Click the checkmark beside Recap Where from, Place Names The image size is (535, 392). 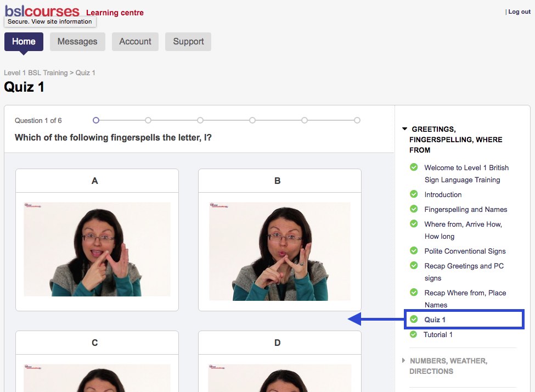point(413,292)
